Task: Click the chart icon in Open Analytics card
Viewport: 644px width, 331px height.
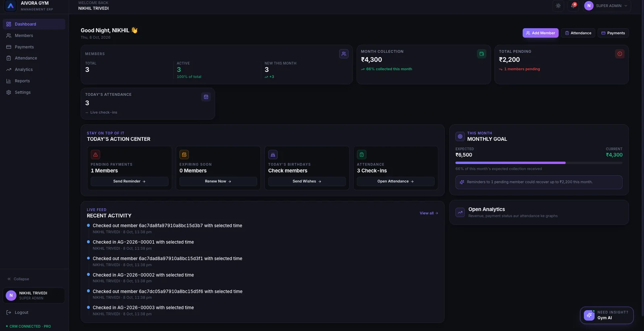Action: click(x=460, y=212)
